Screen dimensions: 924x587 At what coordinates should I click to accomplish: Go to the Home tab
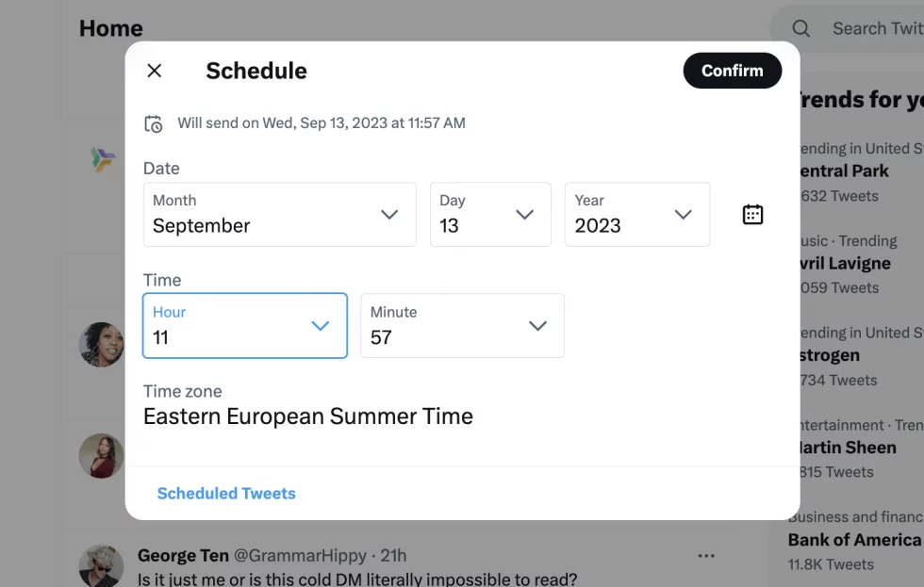(x=110, y=28)
